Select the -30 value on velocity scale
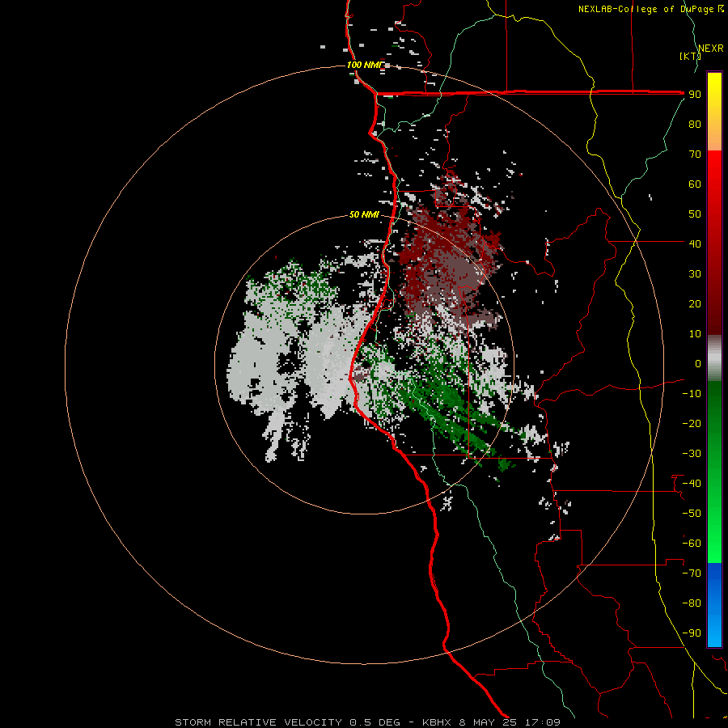The width and height of the screenshot is (728, 728). (x=692, y=454)
